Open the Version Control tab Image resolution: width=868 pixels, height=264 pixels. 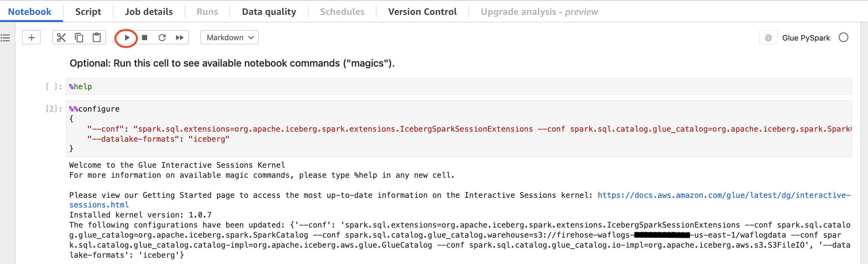[x=422, y=12]
